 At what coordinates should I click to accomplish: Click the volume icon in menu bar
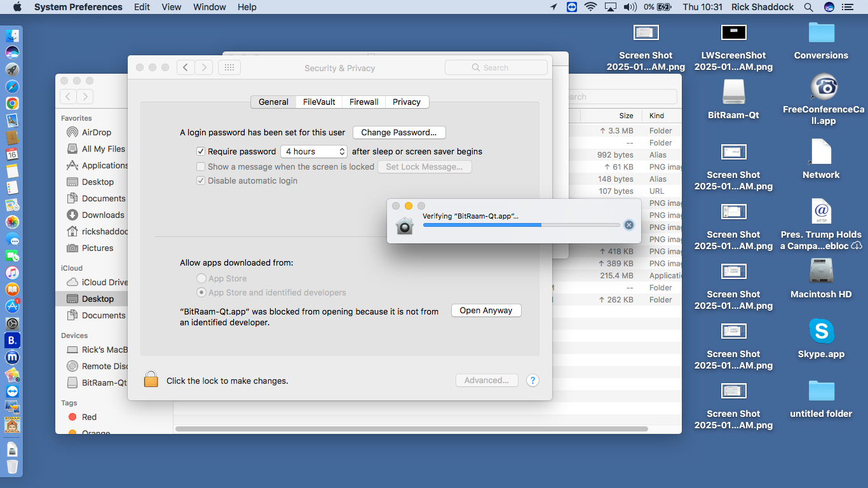point(630,7)
